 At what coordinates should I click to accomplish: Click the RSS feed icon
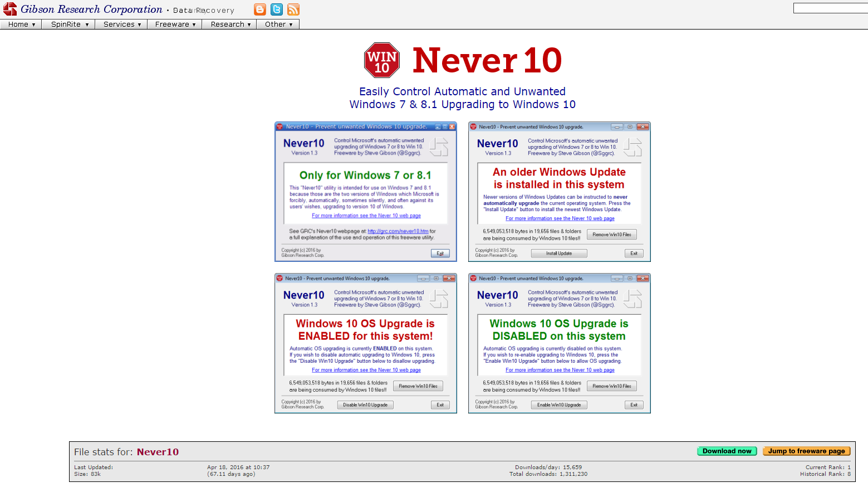293,9
